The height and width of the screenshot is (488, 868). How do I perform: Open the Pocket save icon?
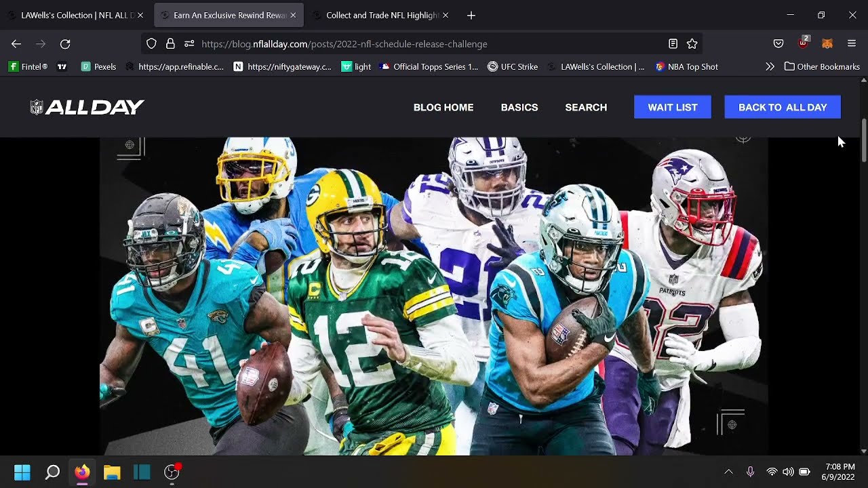(778, 44)
